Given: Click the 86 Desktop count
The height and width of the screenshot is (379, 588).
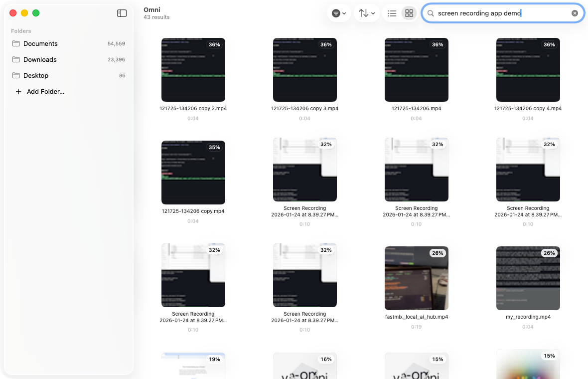Looking at the screenshot, I should coord(122,75).
